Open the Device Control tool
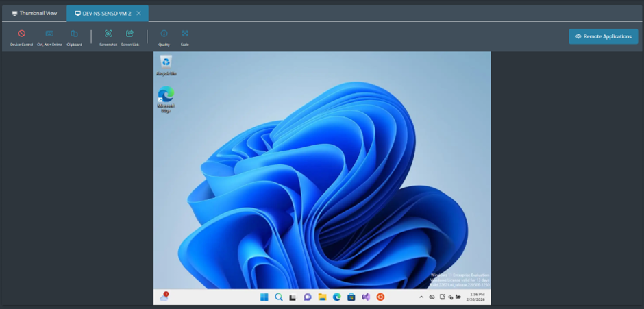 [21, 38]
